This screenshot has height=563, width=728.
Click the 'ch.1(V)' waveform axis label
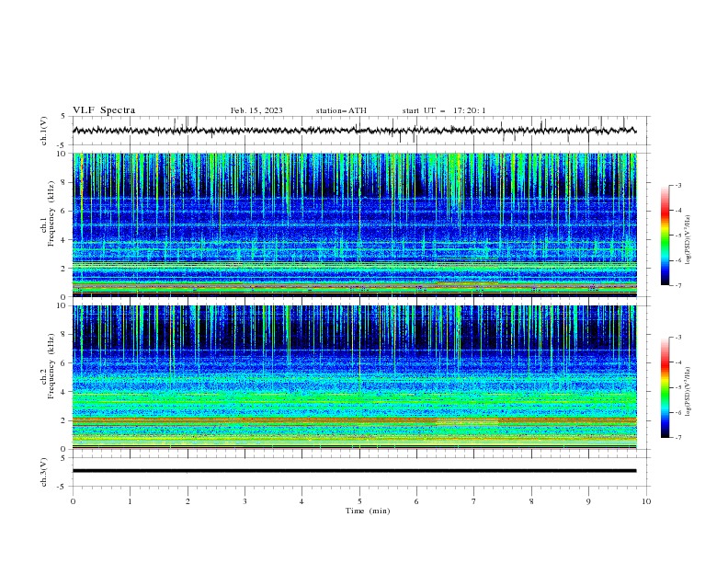point(44,131)
